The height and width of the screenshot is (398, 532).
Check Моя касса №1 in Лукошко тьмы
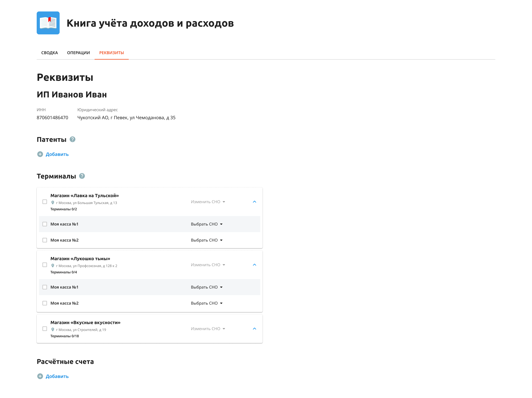click(x=45, y=287)
